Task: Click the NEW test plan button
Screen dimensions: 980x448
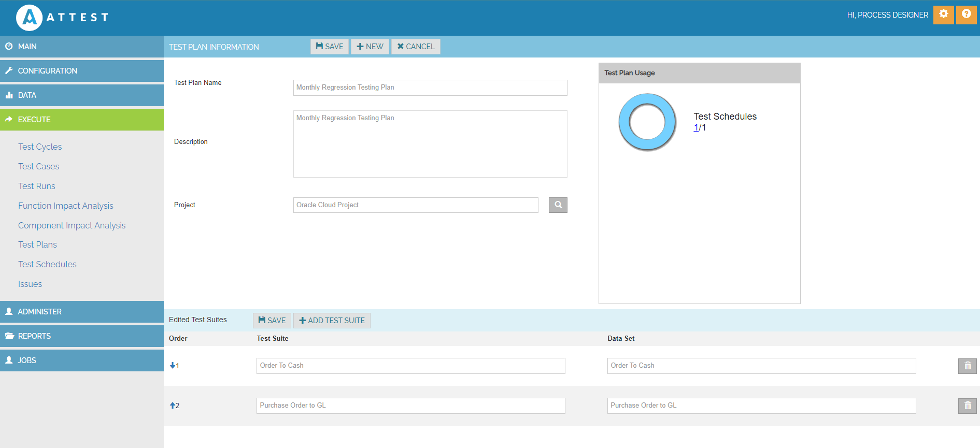Action: point(370,47)
